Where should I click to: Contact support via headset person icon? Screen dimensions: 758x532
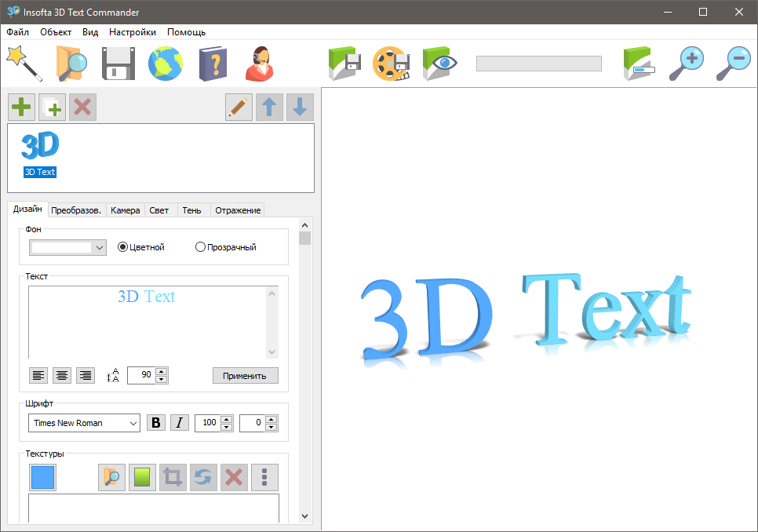coord(260,64)
